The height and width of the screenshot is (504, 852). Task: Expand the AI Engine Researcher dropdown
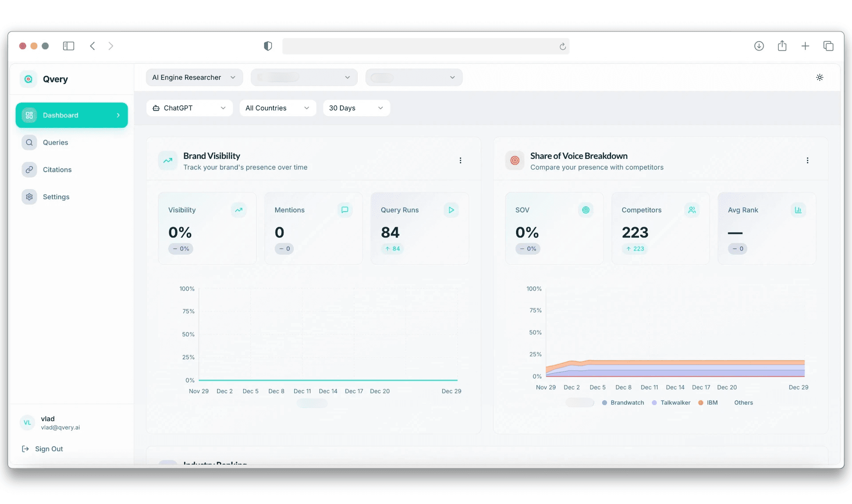point(194,77)
